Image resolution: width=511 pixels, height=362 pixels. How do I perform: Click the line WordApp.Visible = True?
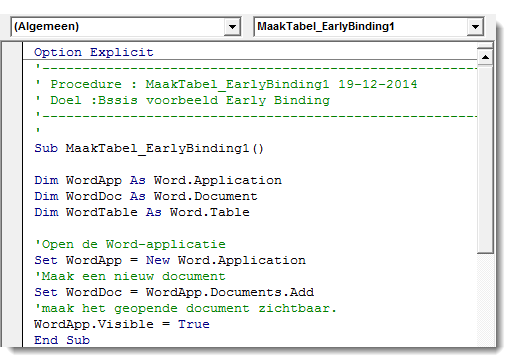point(122,324)
